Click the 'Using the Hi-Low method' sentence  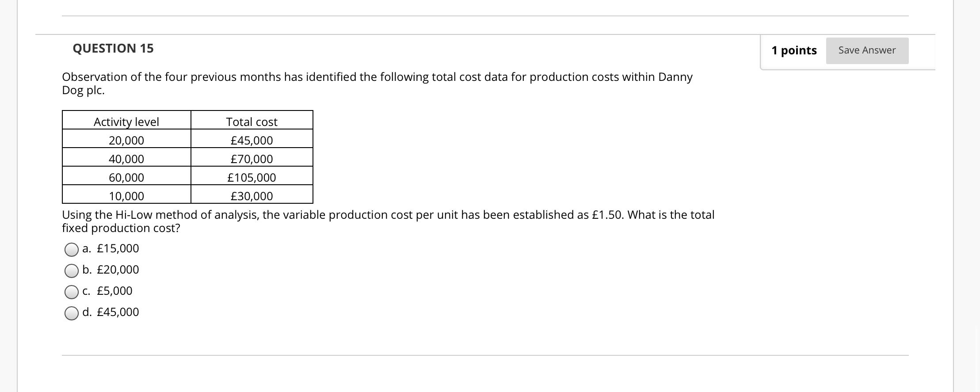pyautogui.click(x=388, y=221)
